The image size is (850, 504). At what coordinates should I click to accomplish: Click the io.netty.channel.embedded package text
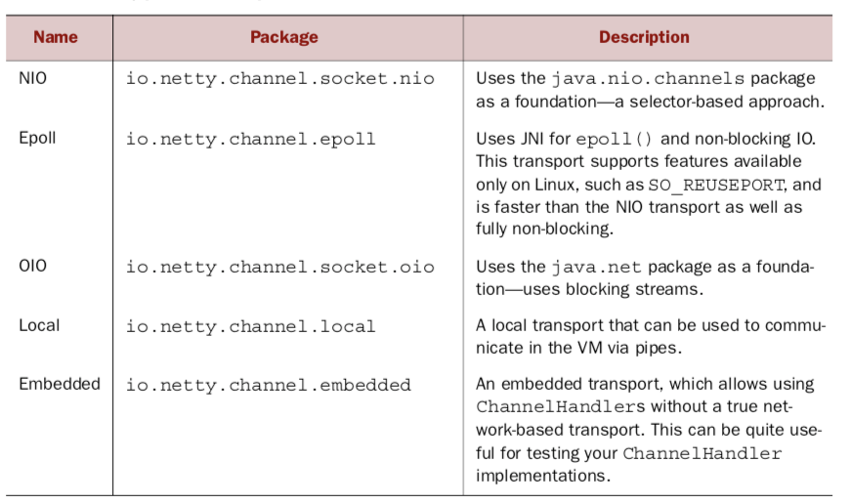pos(268,385)
